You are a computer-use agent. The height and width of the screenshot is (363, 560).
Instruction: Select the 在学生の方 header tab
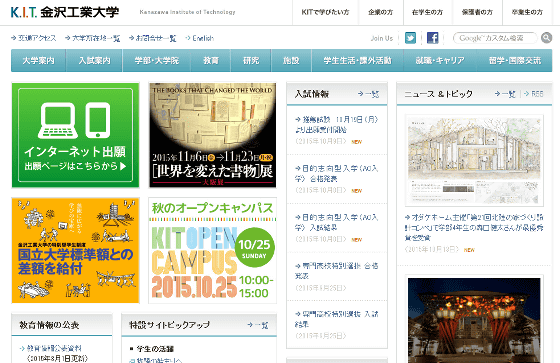(428, 12)
